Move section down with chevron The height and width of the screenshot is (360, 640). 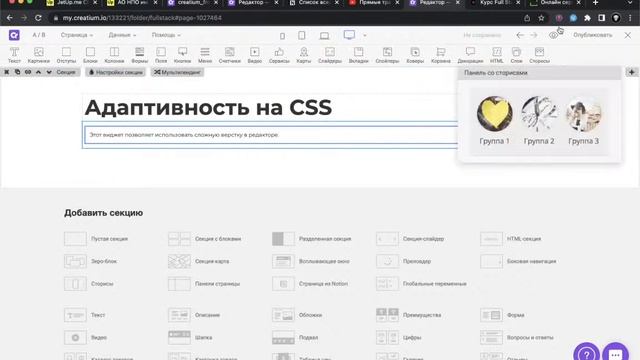pos(49,72)
